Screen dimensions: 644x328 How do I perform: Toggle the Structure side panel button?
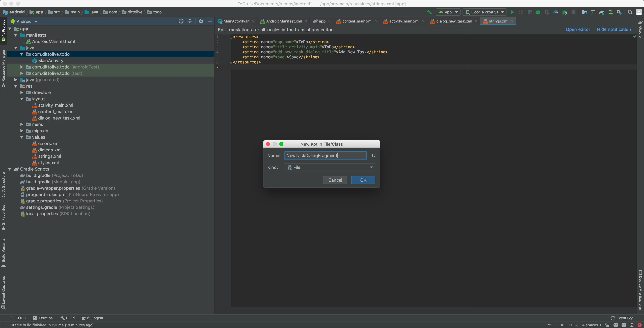(4, 185)
